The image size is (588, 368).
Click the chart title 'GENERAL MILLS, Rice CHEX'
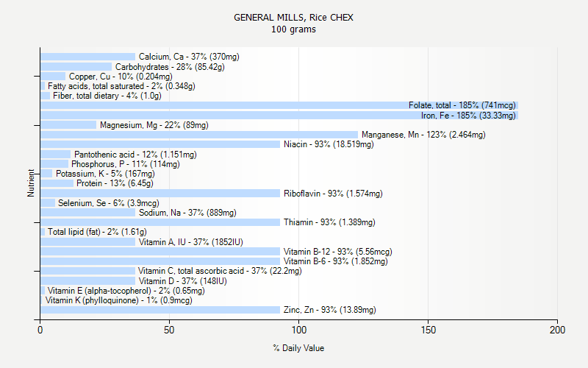[293, 18]
